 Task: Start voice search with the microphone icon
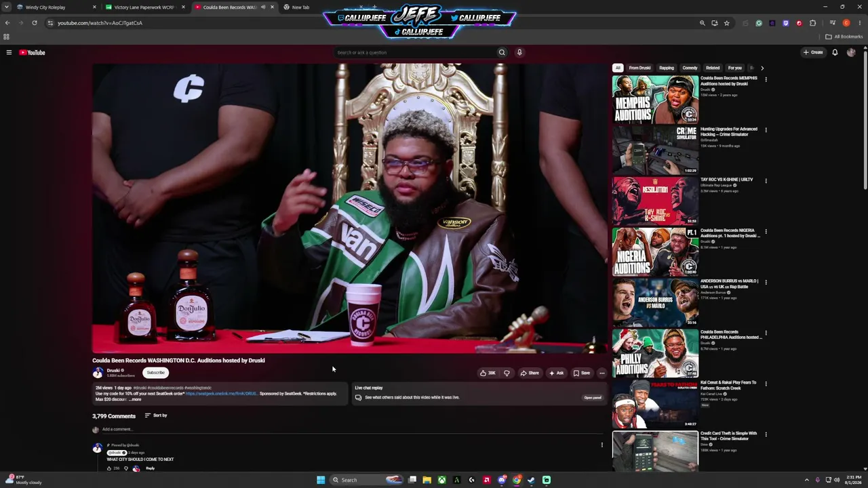(519, 52)
